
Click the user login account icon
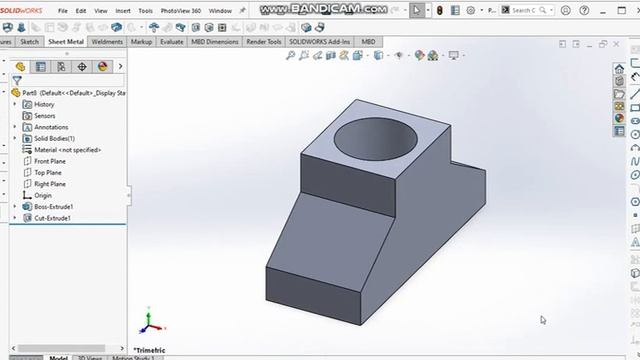pos(566,11)
